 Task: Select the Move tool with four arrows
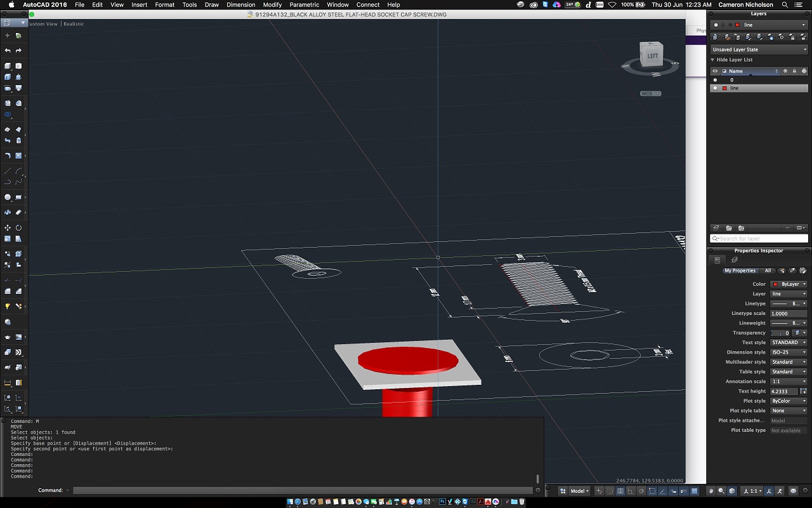point(8,227)
